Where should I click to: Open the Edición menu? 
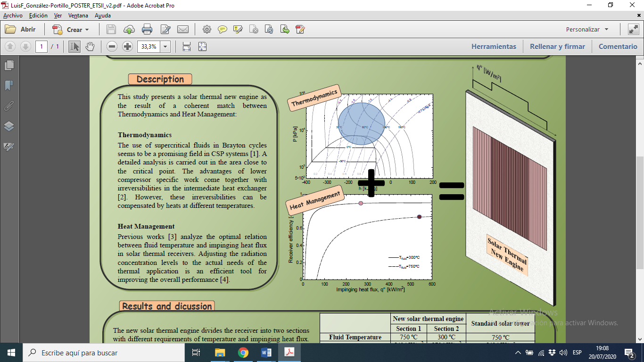click(x=38, y=16)
